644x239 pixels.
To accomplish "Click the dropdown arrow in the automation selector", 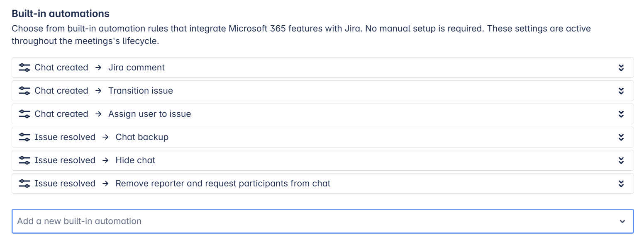I will [622, 221].
